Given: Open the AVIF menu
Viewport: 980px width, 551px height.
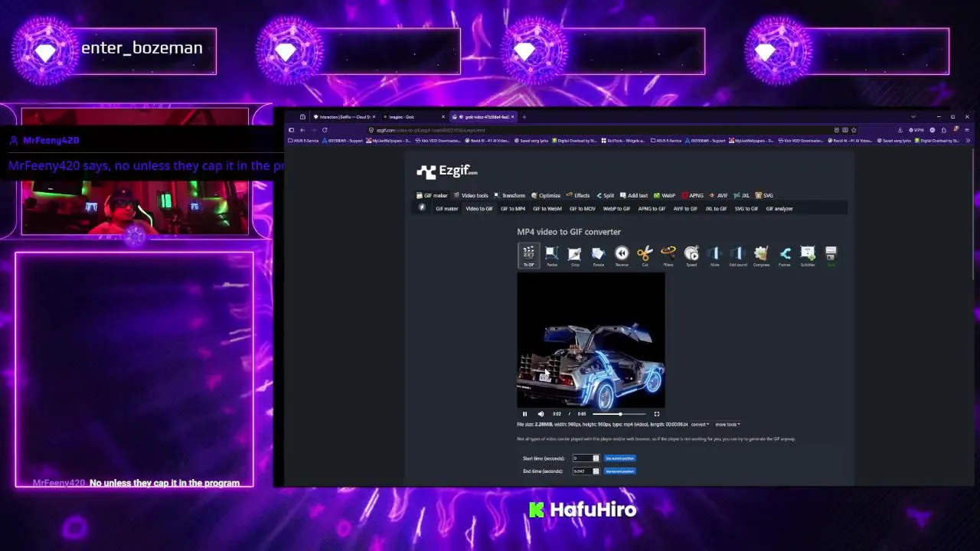Looking at the screenshot, I should [x=718, y=195].
